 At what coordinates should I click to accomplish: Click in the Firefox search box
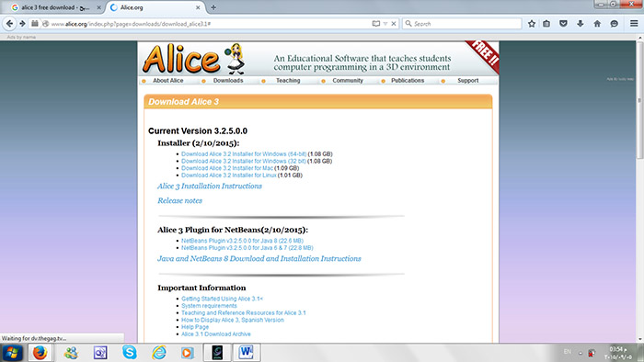pos(462,24)
